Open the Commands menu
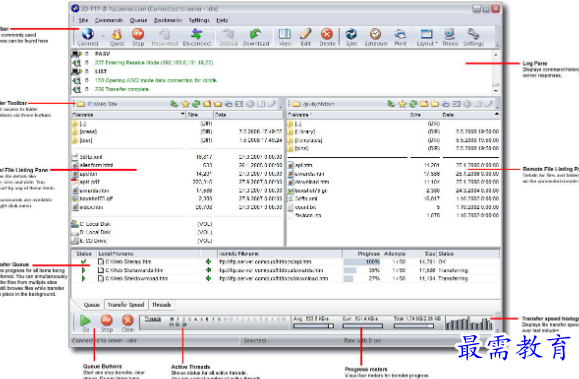 click(109, 20)
